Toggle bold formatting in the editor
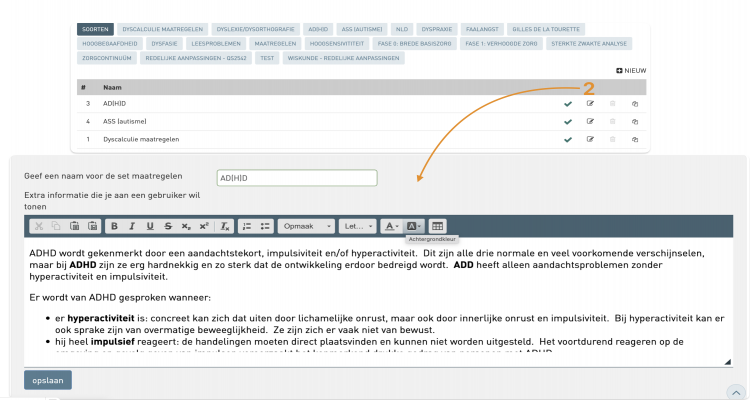 115,226
